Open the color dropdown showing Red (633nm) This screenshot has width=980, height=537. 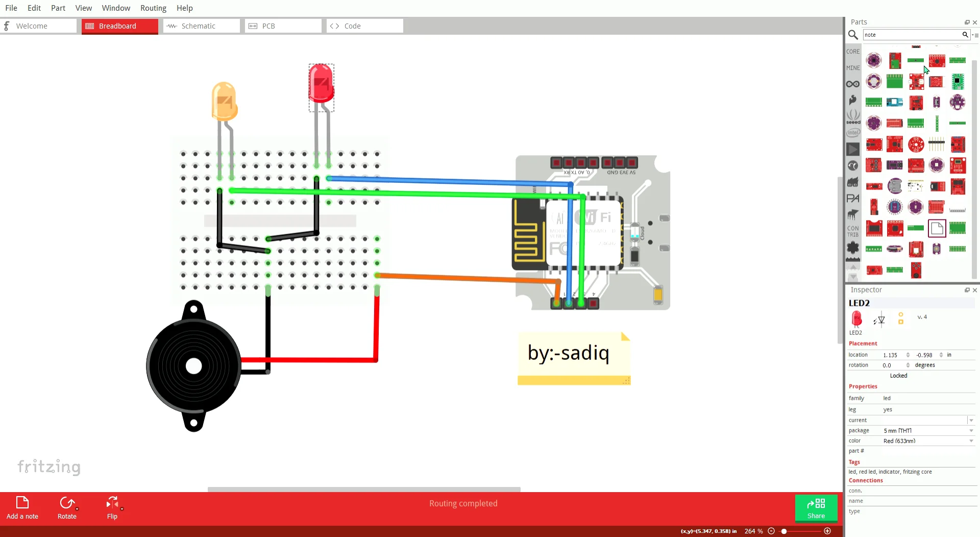pos(970,441)
